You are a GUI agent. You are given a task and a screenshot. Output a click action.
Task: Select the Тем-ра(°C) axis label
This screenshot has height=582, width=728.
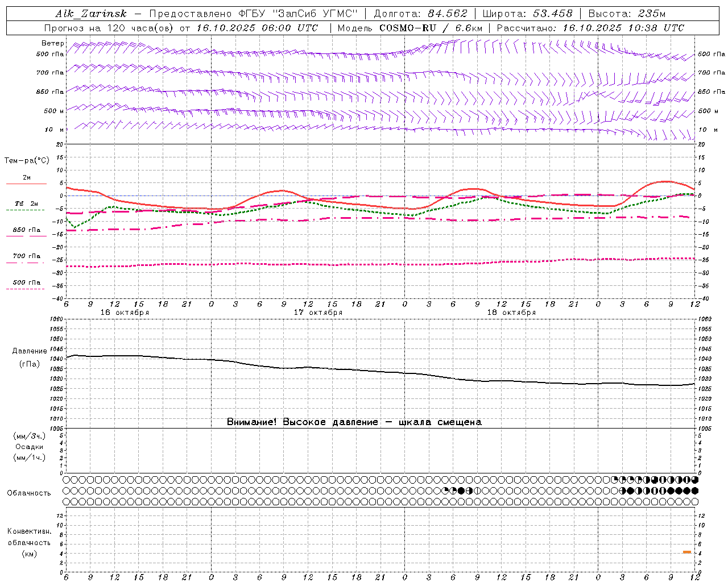(x=27, y=160)
